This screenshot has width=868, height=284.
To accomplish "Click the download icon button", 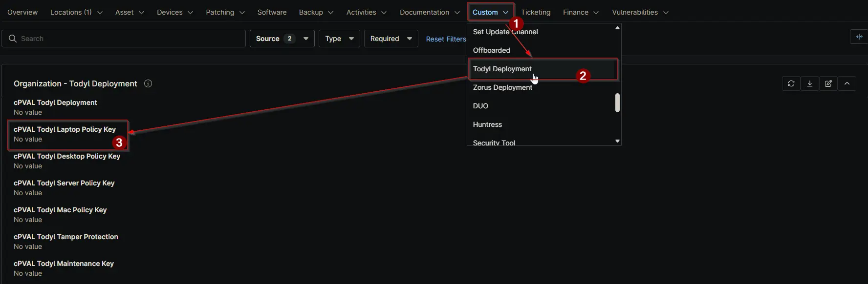I will coord(810,83).
